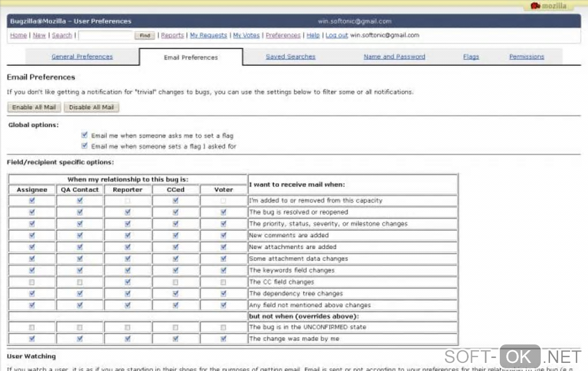The image size is (588, 371).
Task: Toggle QA Contact checkbox for any field not mentioned
Action: 80,305
